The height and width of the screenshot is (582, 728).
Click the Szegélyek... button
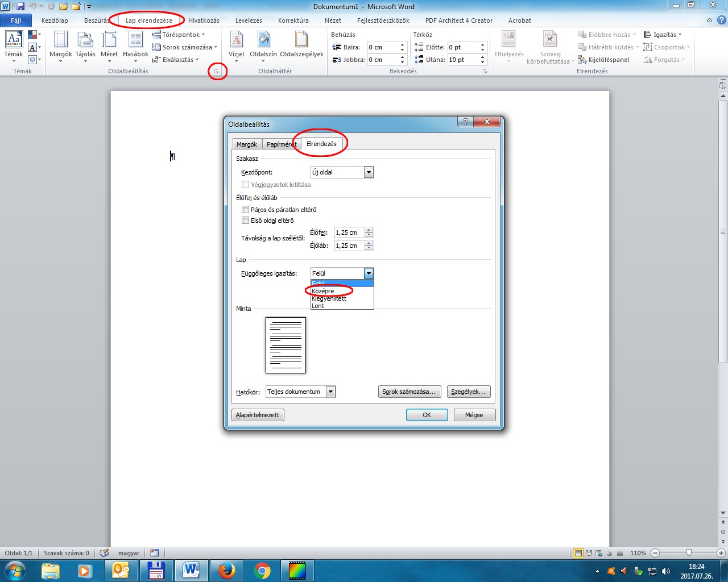(x=468, y=392)
